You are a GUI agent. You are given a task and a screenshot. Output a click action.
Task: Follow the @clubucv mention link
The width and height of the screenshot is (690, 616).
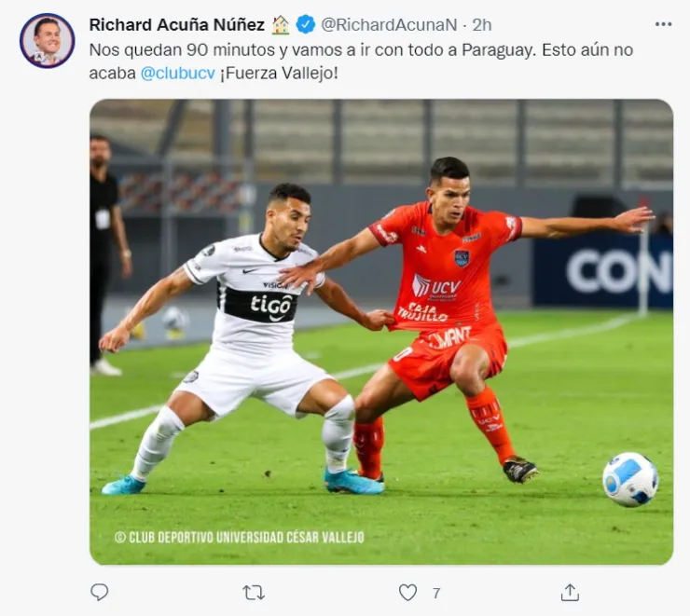(178, 73)
